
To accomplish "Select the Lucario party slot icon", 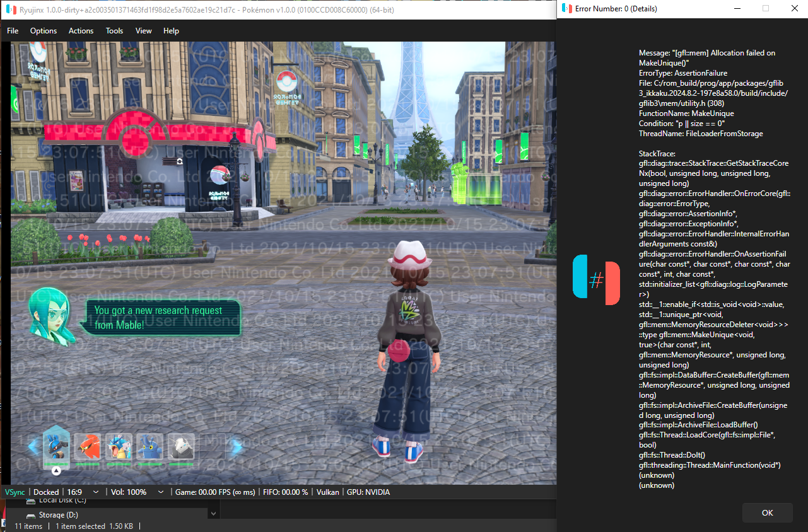I will 56,446.
